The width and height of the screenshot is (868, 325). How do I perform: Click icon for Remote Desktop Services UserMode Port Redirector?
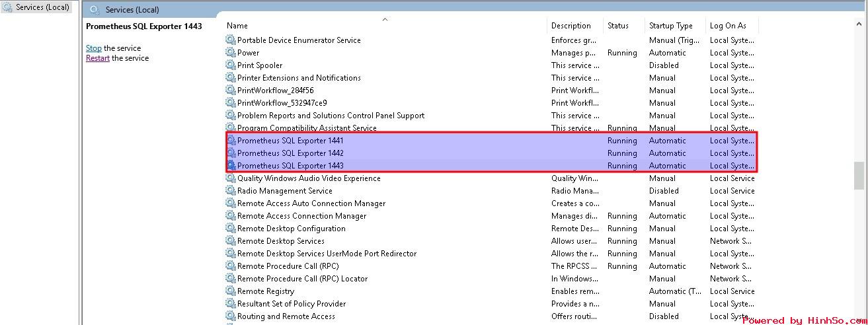[230, 254]
